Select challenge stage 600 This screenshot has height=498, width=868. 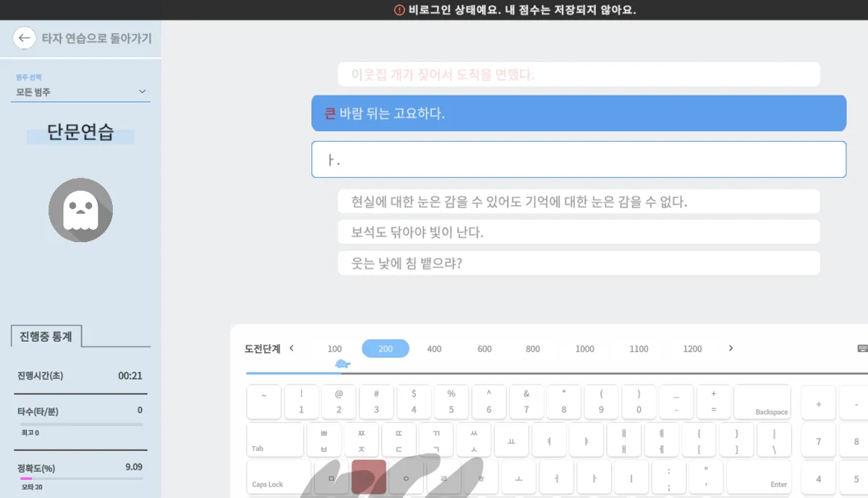point(485,349)
